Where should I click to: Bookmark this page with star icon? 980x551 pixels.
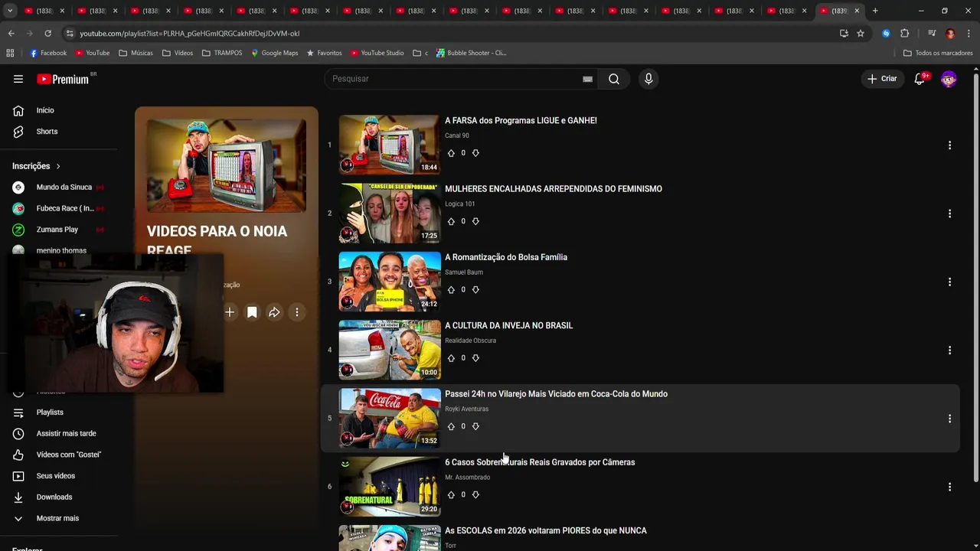pos(861,34)
